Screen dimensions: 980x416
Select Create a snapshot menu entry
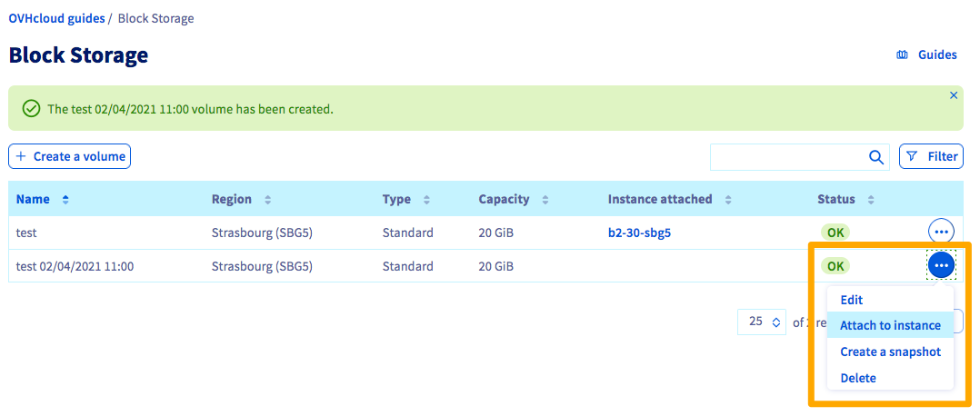[890, 352]
